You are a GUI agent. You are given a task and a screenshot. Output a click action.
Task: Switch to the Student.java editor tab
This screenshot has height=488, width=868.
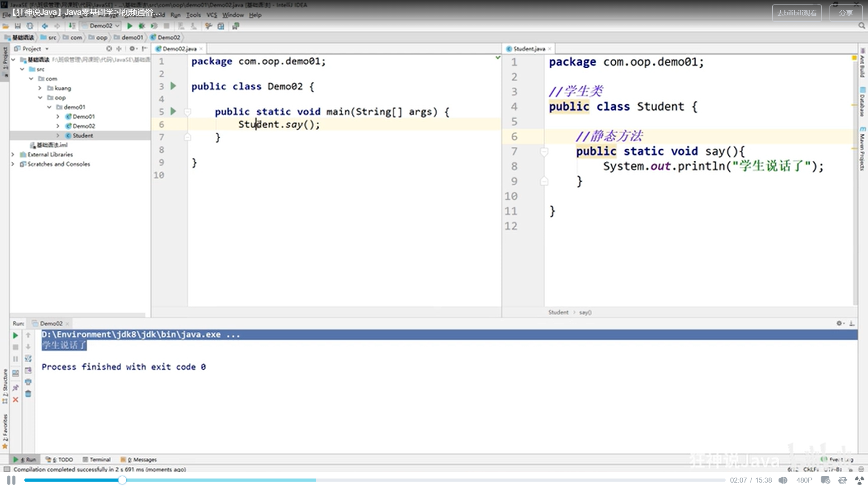(529, 49)
